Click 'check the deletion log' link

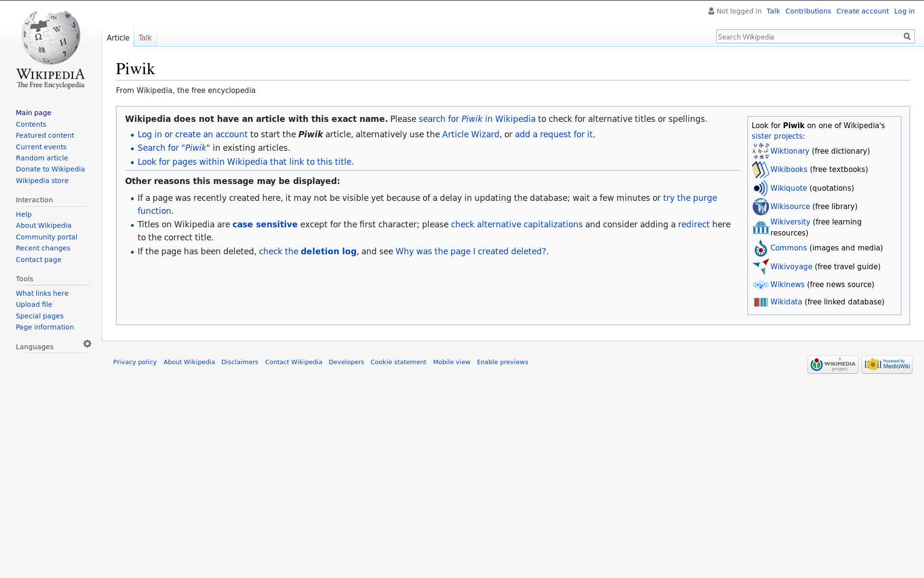308,251
